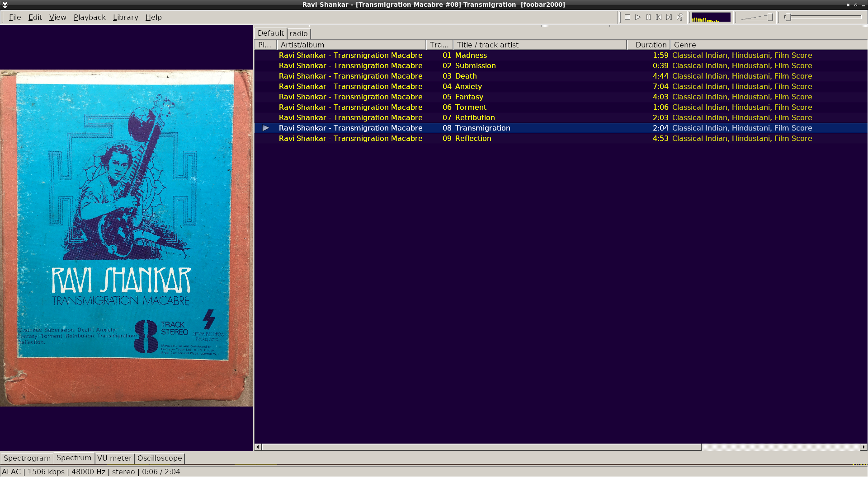Open the View menu
Screen dimensions: 868x477
(x=57, y=17)
